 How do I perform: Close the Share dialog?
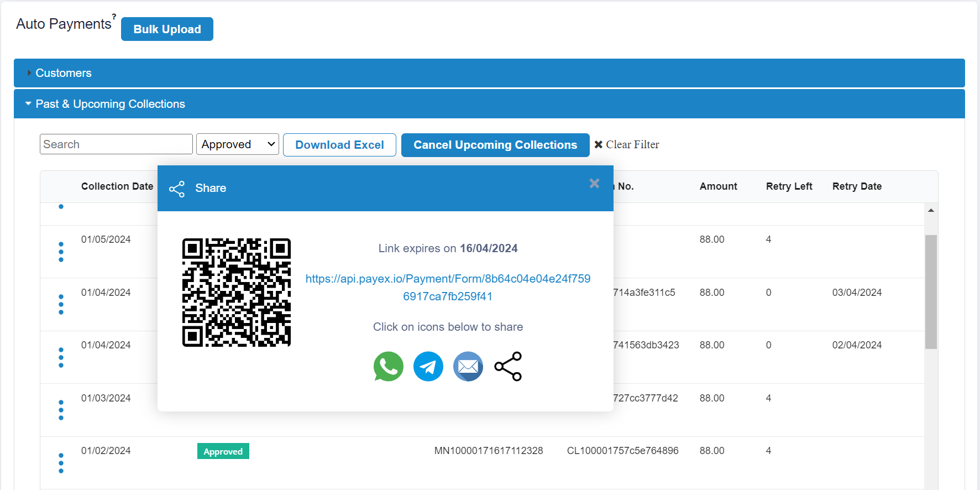coord(594,183)
